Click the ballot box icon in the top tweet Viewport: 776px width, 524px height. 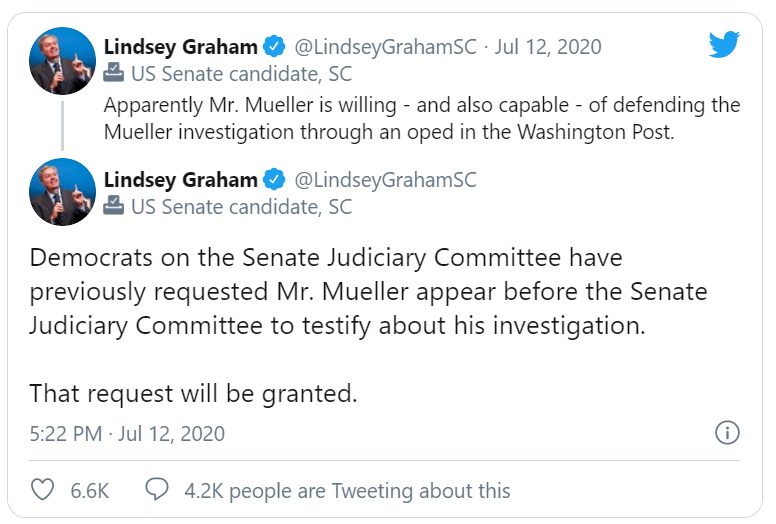114,72
